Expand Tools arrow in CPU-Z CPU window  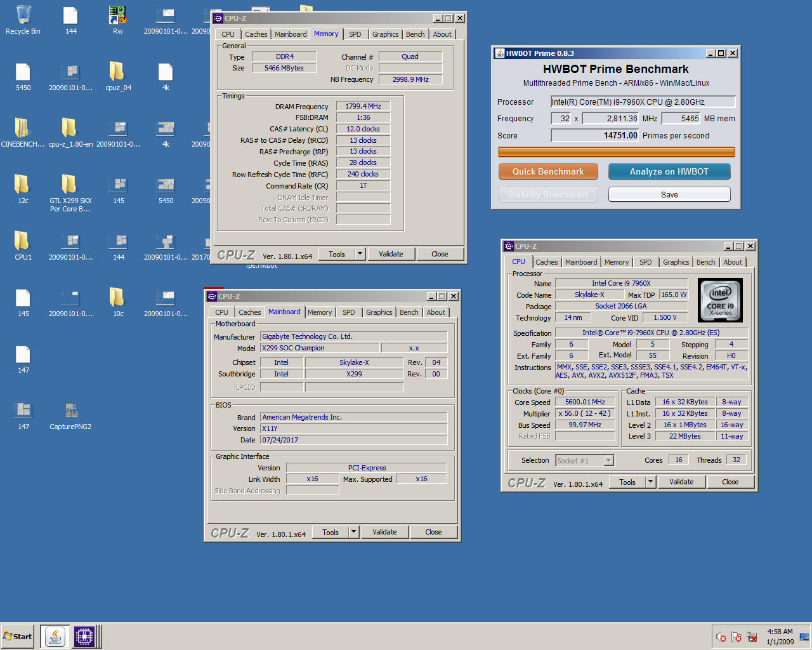(x=650, y=482)
